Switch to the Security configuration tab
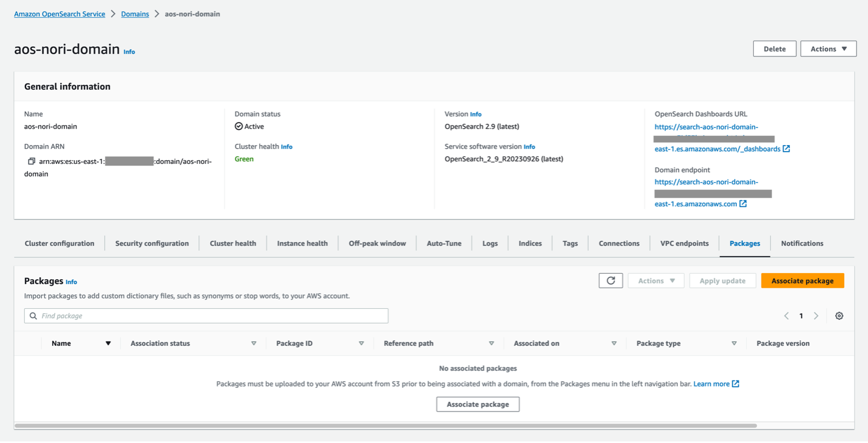Screen dimensions: 868x443 (152, 243)
